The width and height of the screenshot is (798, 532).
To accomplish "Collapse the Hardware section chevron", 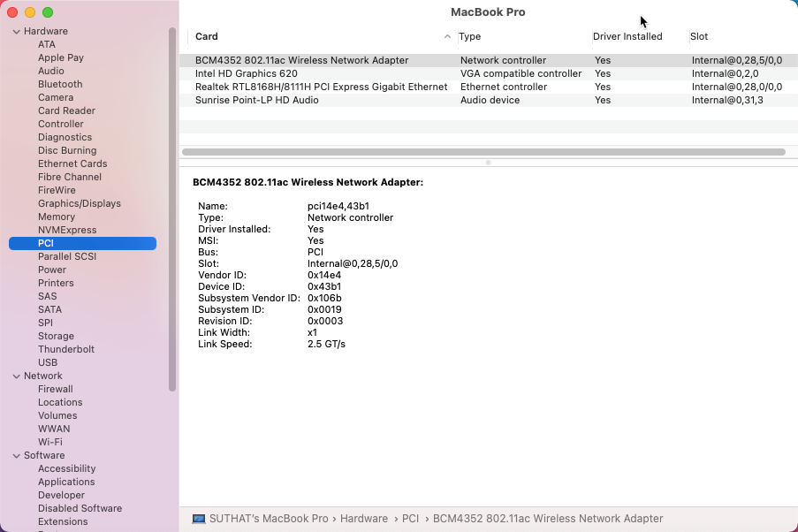I will tap(17, 32).
